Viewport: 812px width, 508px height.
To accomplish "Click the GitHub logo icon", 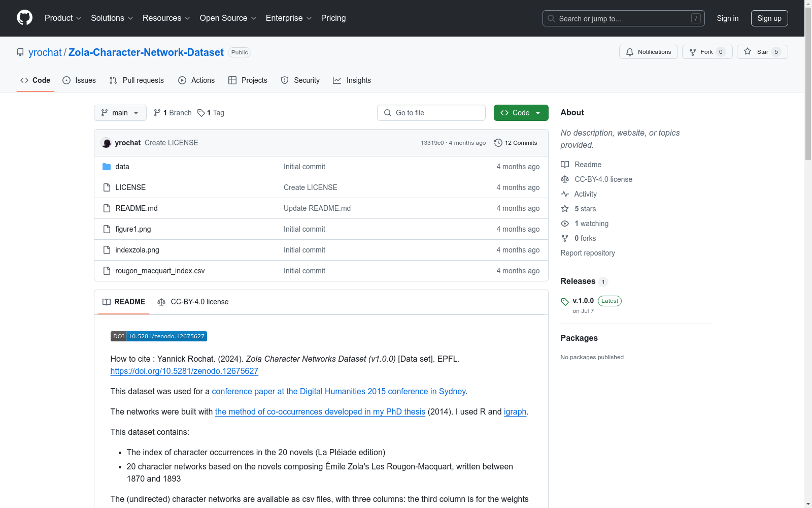I will (x=24, y=18).
